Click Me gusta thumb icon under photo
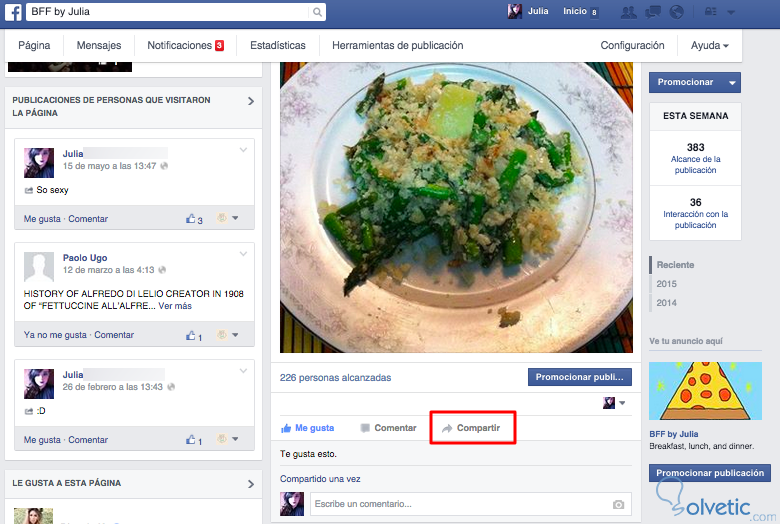 (x=286, y=428)
